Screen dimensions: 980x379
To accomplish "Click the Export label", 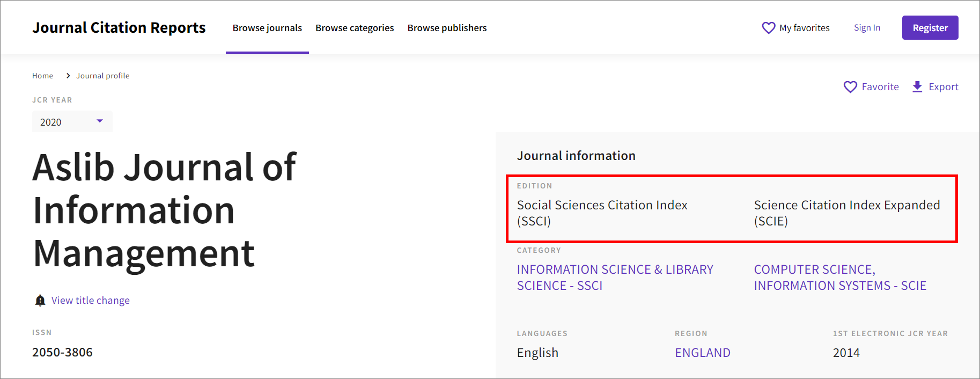I will 944,87.
